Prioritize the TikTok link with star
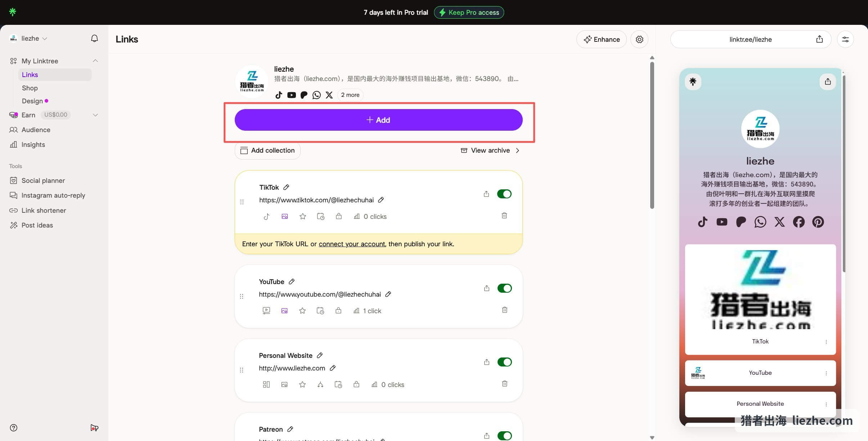The image size is (868, 441). tap(303, 216)
